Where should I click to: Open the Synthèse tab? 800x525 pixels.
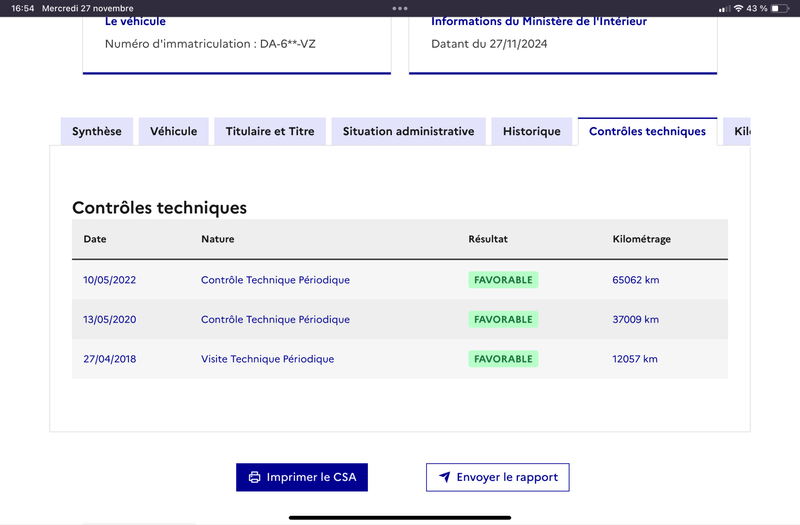pos(97,132)
